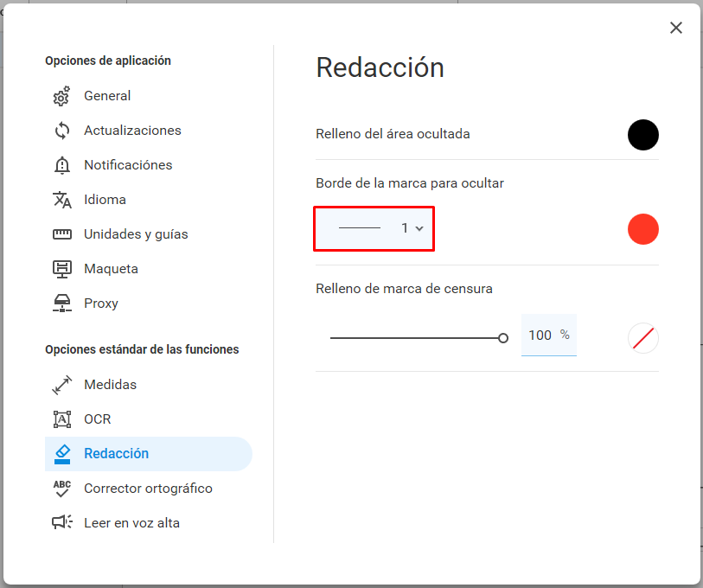Click the OCR text recognition icon

tap(62, 419)
